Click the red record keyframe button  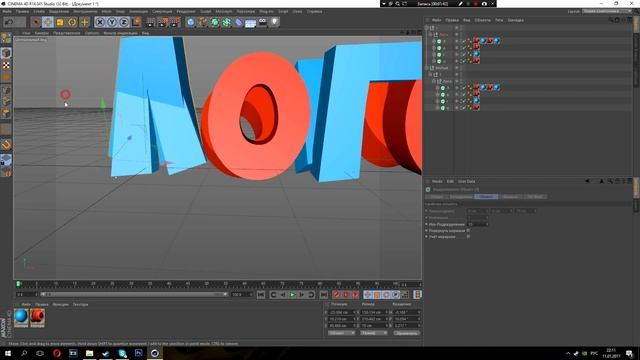click(336, 295)
